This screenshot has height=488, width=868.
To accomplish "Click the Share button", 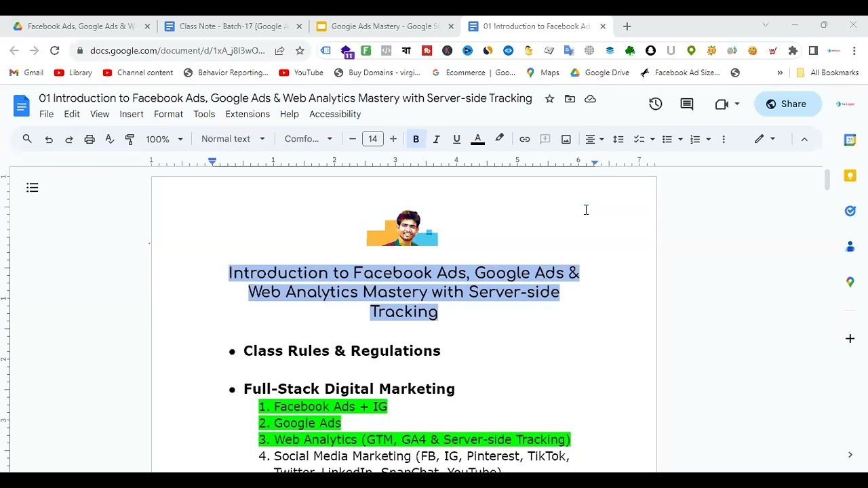I will pyautogui.click(x=787, y=104).
